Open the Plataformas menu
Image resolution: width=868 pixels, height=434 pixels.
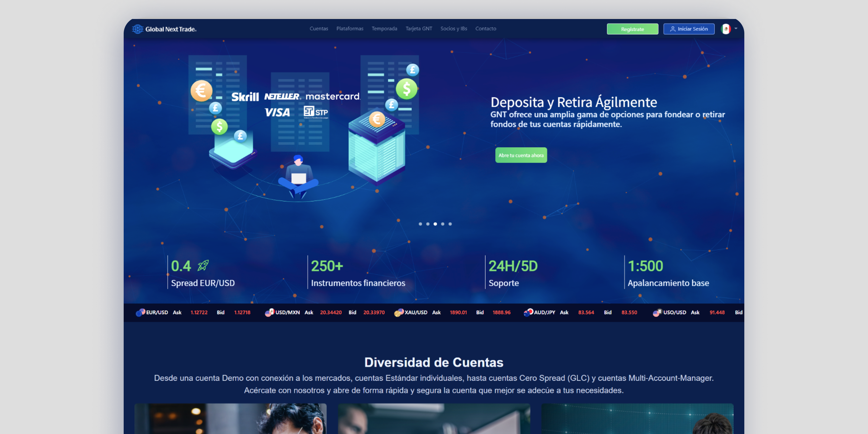tap(350, 29)
